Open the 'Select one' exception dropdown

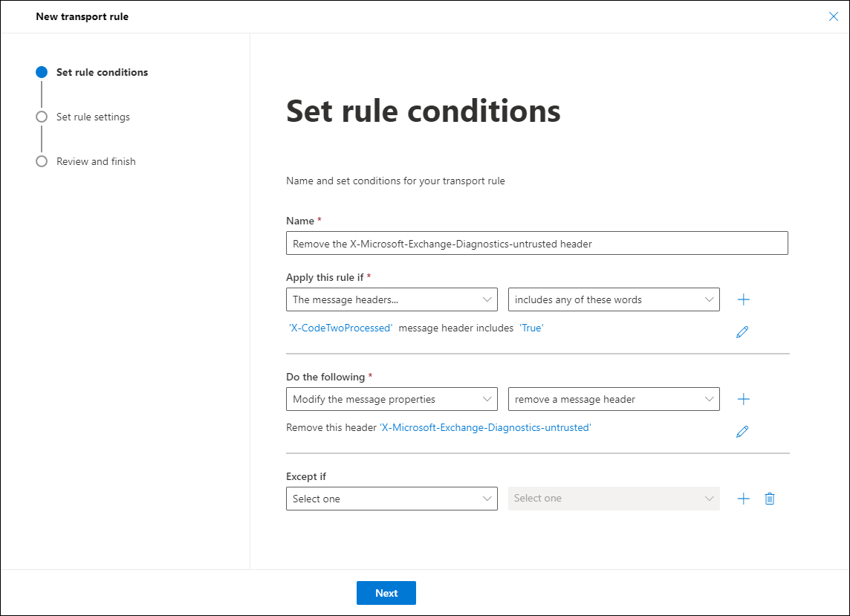click(392, 498)
